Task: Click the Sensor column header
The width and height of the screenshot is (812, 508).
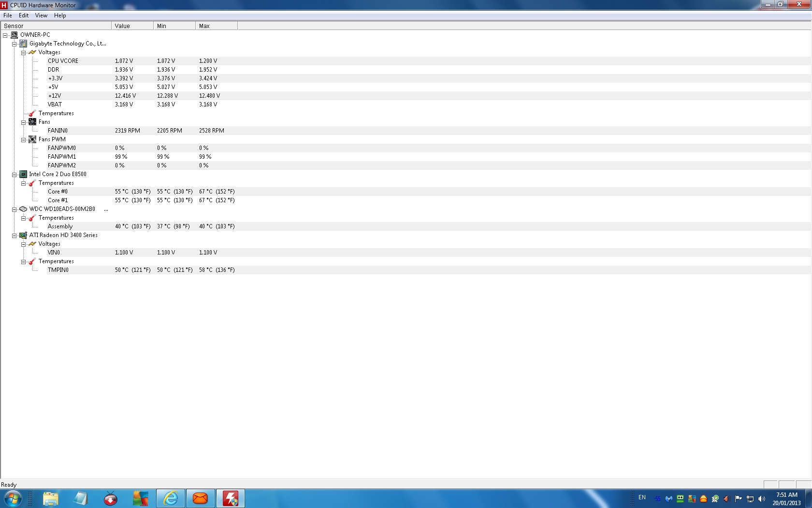Action: tap(56, 26)
